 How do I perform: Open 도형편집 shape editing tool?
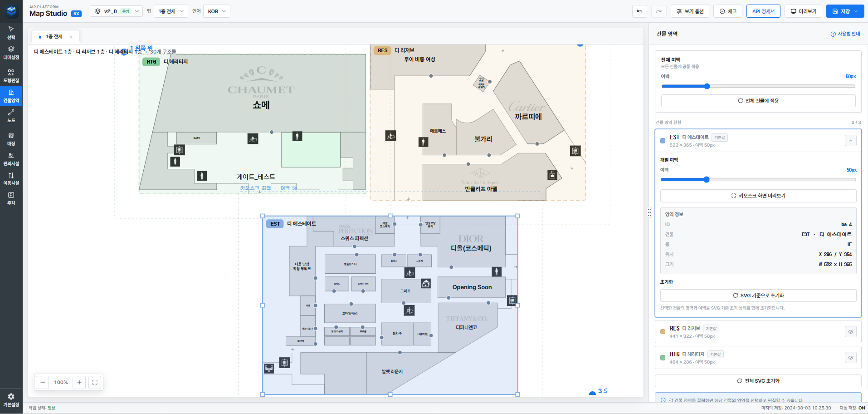pos(11,76)
